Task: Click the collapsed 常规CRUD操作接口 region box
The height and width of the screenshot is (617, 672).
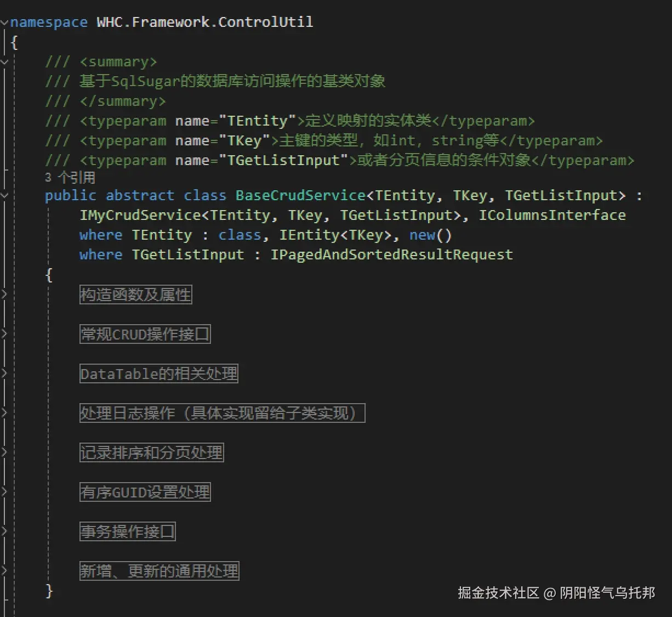Action: click(x=145, y=334)
